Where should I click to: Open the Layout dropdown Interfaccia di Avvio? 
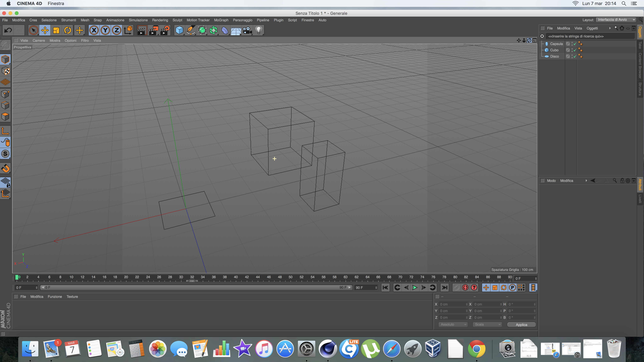(x=616, y=20)
